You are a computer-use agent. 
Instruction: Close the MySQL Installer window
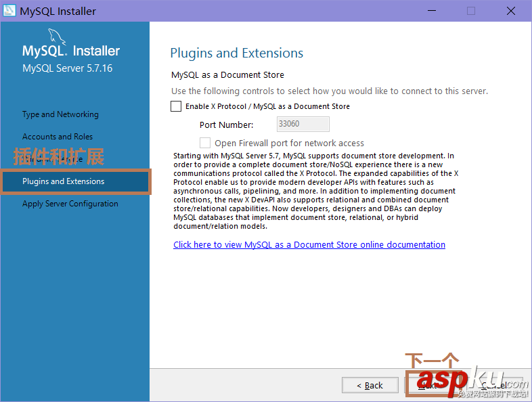(510, 11)
